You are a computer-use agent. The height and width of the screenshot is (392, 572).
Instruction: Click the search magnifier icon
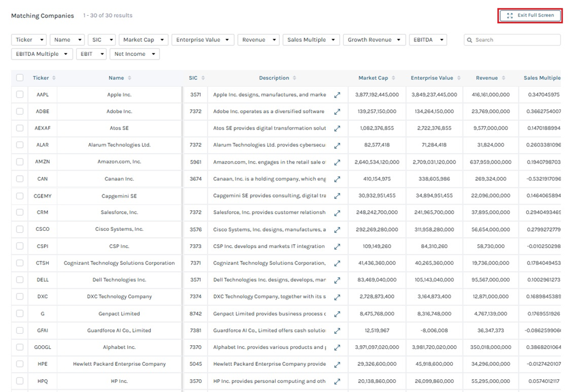[x=470, y=40]
